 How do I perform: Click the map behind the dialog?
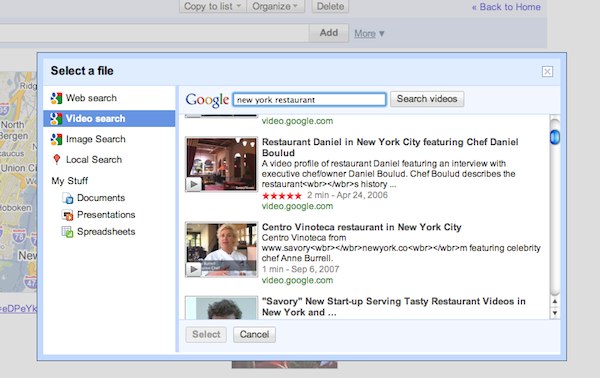[x=18, y=182]
